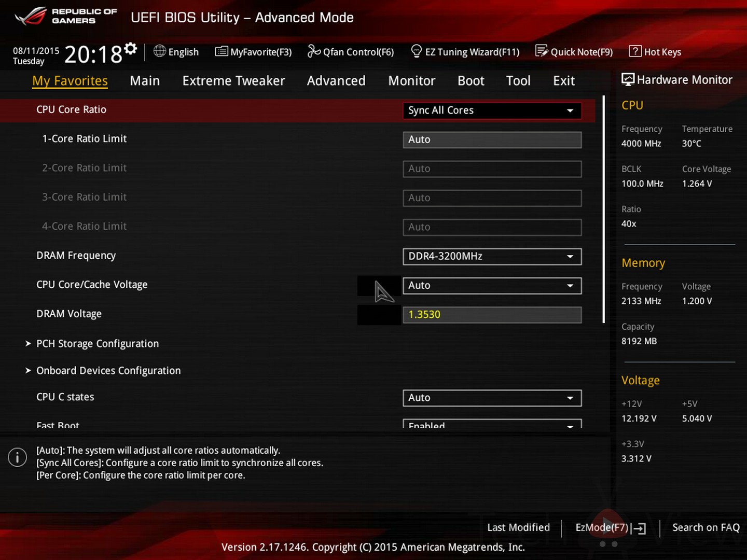Click the 20:18 clock time
This screenshot has width=747, height=560.
pyautogui.click(x=93, y=54)
